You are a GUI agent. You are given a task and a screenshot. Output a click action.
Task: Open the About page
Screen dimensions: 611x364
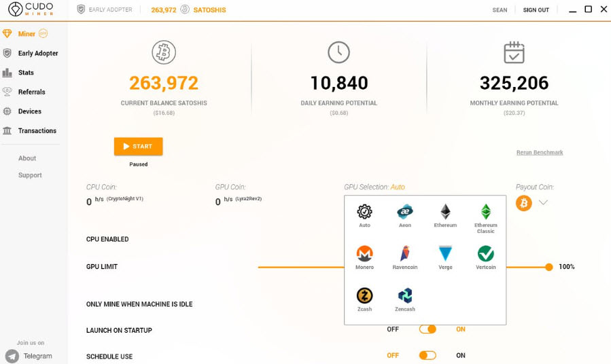pyautogui.click(x=27, y=158)
